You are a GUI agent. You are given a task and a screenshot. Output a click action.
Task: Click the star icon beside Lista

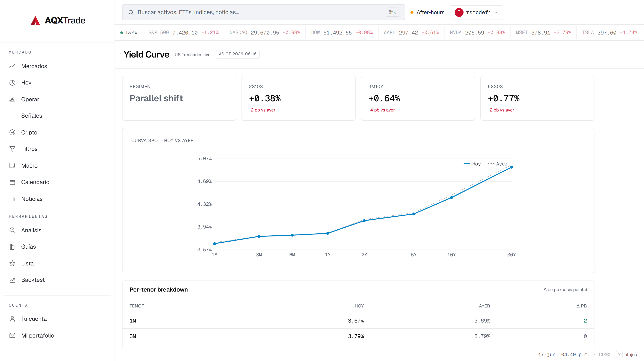(12, 263)
